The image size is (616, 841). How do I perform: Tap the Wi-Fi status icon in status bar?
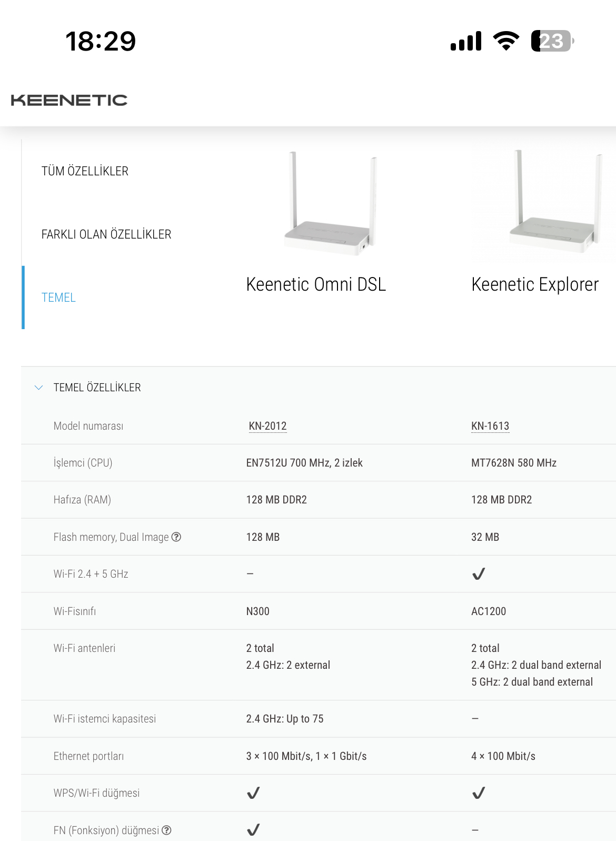tap(506, 41)
